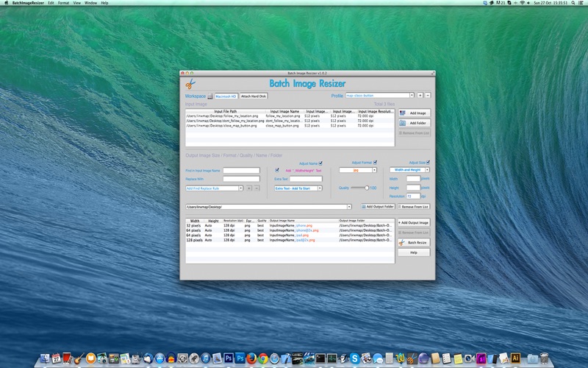The height and width of the screenshot is (368, 588).
Task: Open Adobe Illustrator from the dock
Action: [516, 358]
